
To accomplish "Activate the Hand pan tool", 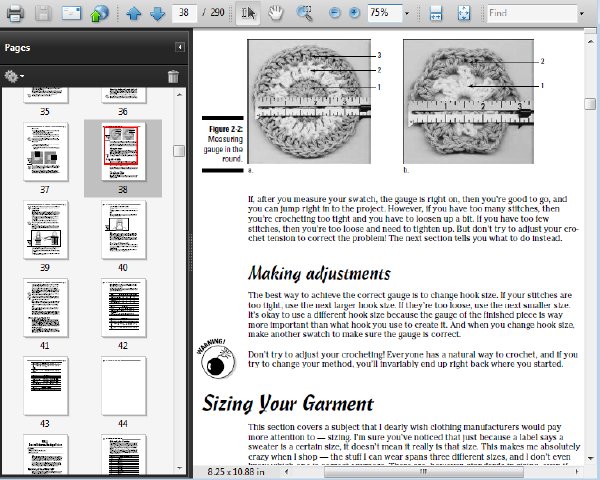I will [276, 13].
